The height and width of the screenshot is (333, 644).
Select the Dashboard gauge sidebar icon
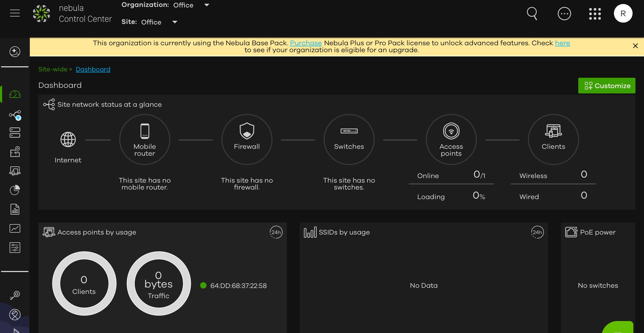tap(15, 94)
